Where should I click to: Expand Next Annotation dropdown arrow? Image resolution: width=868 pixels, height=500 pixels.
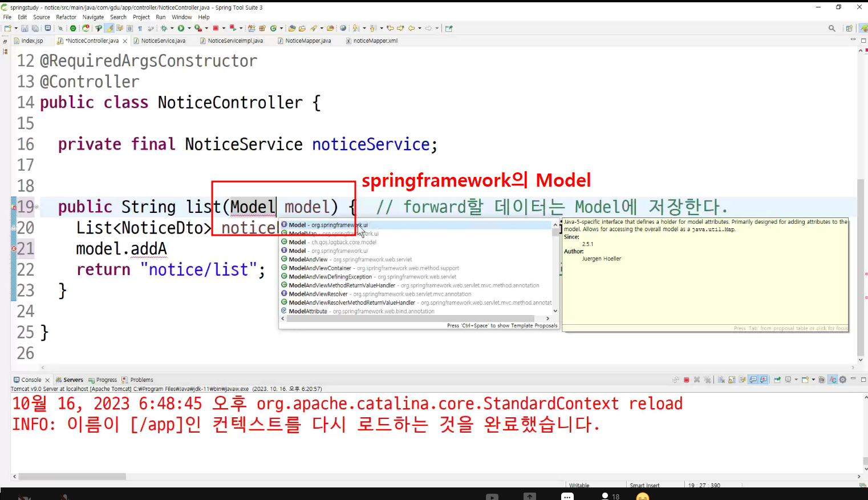pyautogui.click(x=364, y=28)
